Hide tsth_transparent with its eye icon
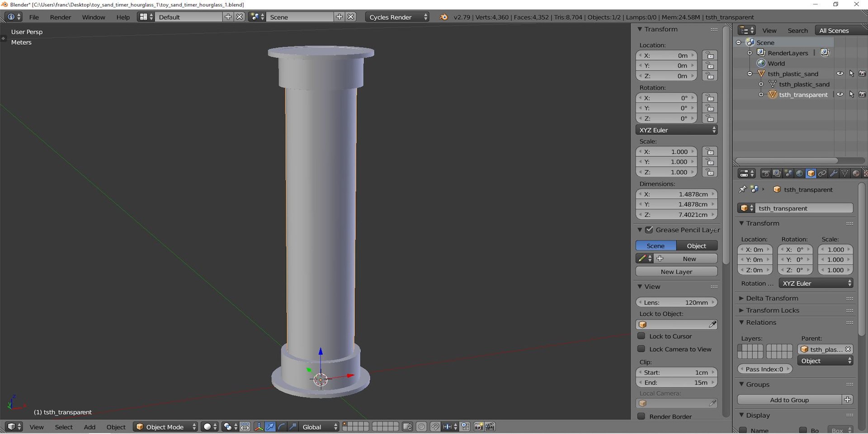 pyautogui.click(x=840, y=94)
